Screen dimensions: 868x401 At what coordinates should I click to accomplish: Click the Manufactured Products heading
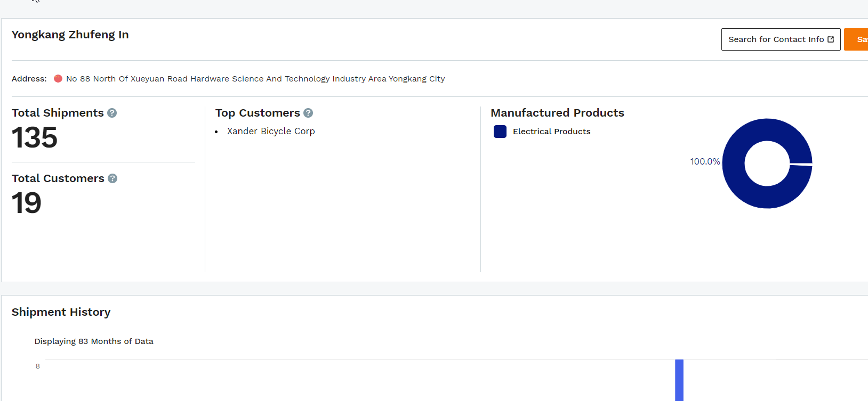pyautogui.click(x=557, y=113)
